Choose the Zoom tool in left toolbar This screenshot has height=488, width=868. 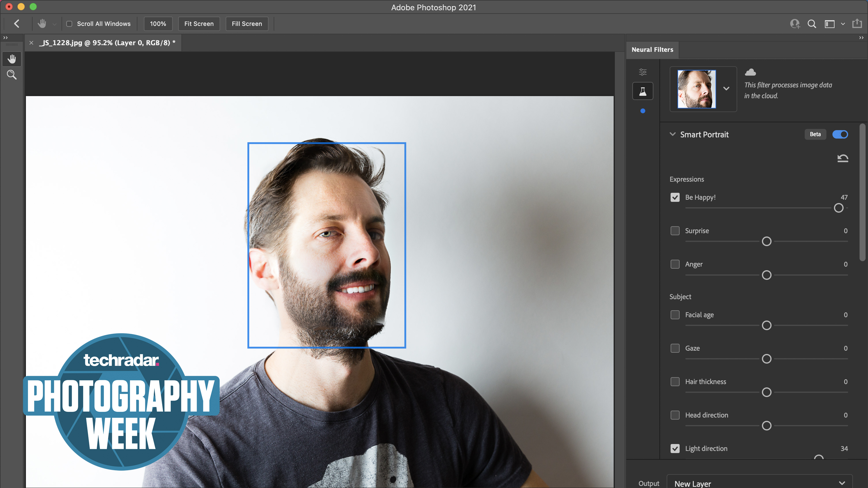[x=12, y=75]
